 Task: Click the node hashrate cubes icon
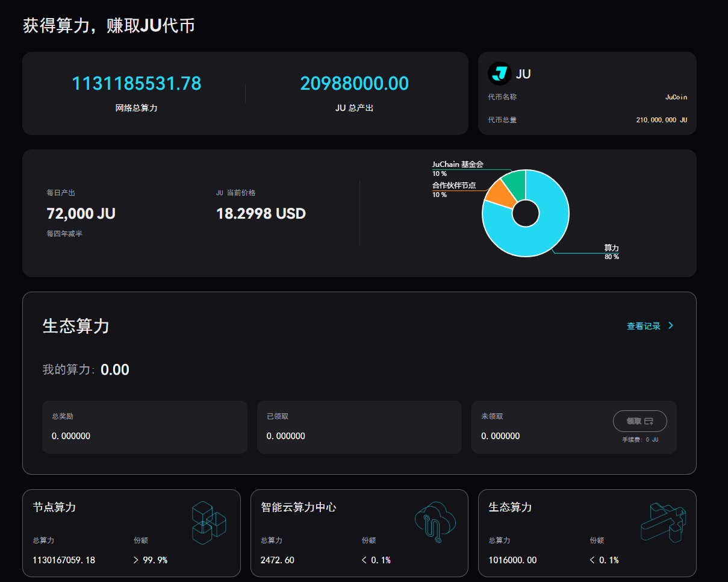pyautogui.click(x=208, y=522)
